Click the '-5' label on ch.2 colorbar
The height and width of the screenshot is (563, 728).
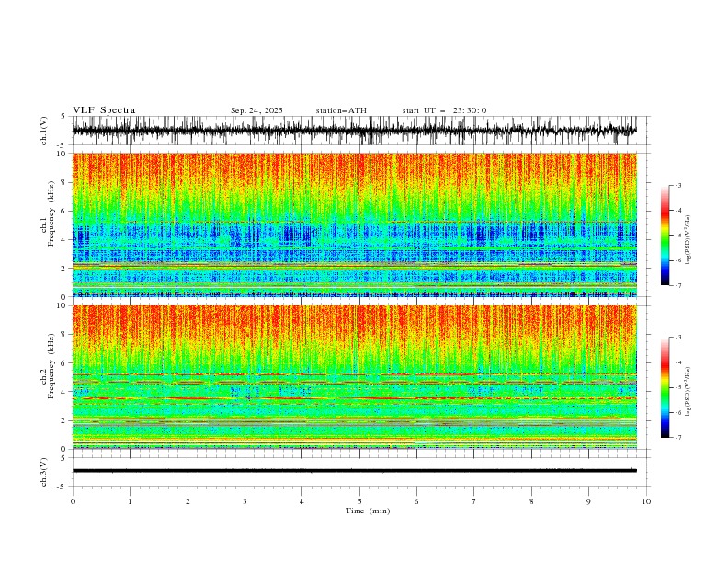click(678, 387)
